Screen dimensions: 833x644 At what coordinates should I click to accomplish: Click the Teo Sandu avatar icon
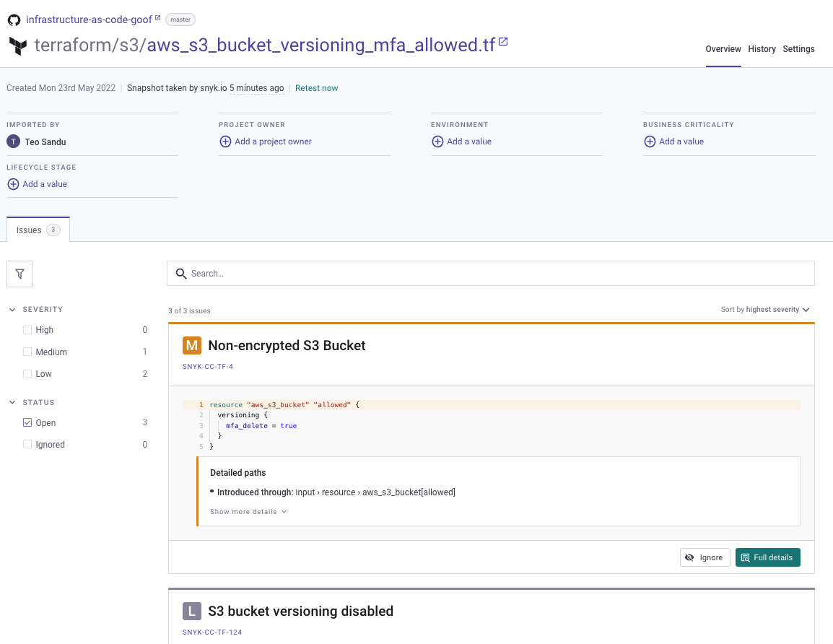pyautogui.click(x=13, y=142)
